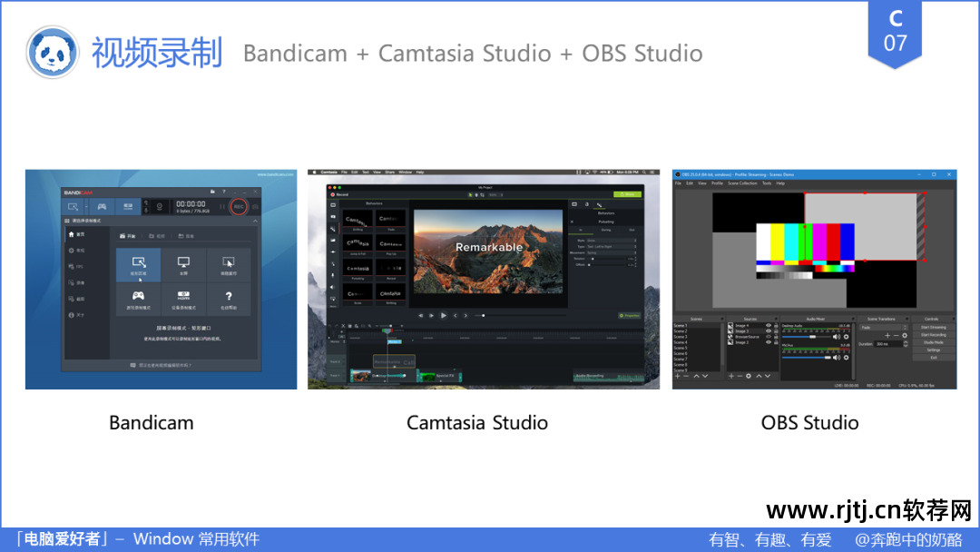The image size is (980, 552).
Task: Open the dropdown arrow beside Bandicam's screen mode icon
Action: coord(85,206)
